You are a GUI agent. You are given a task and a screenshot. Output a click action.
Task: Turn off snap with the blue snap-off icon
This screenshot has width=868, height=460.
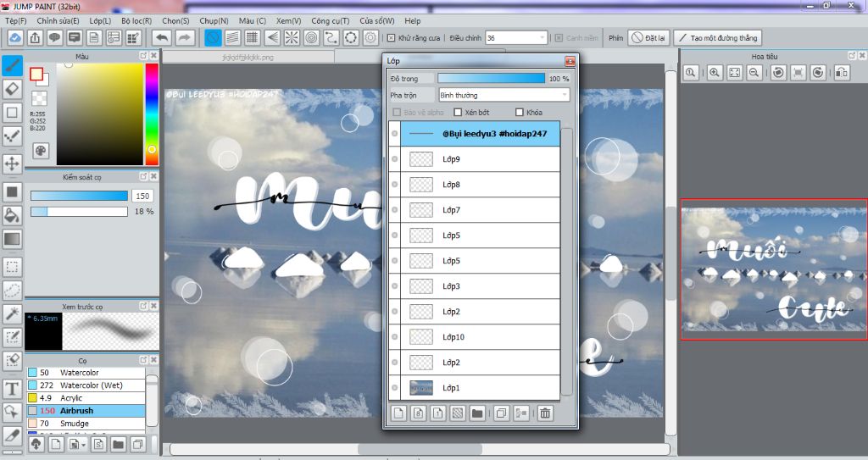(x=213, y=37)
